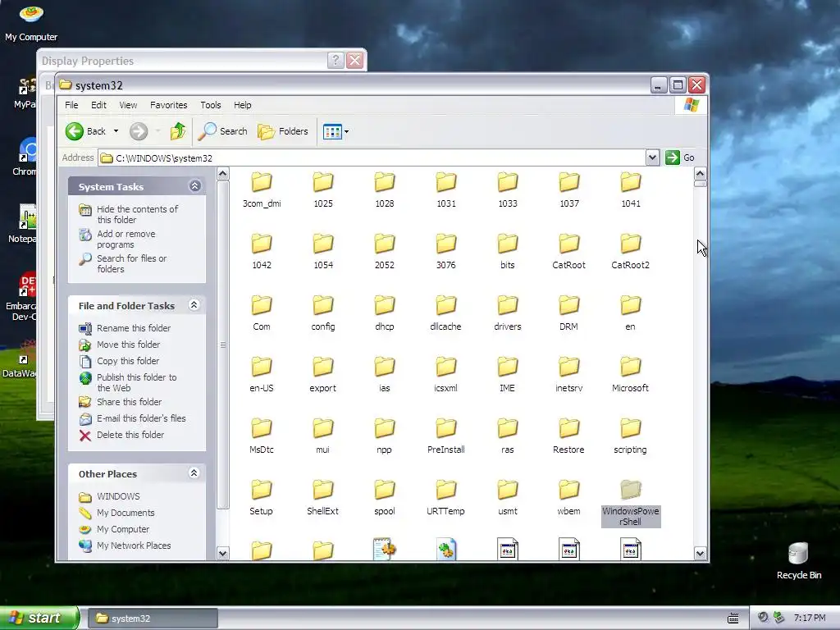840x630 pixels.
Task: Click Add or remove programs
Action: [126, 239]
